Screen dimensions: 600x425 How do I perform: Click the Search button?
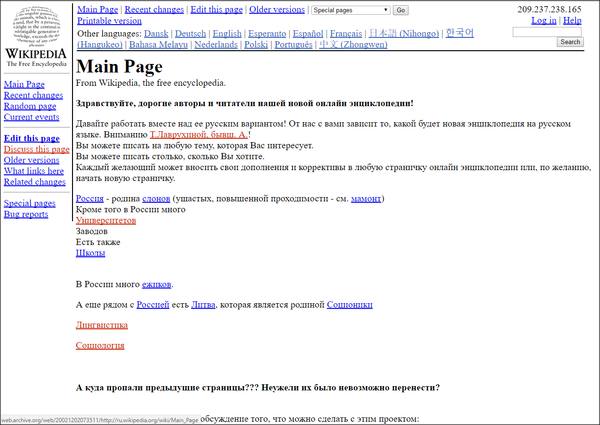(570, 42)
